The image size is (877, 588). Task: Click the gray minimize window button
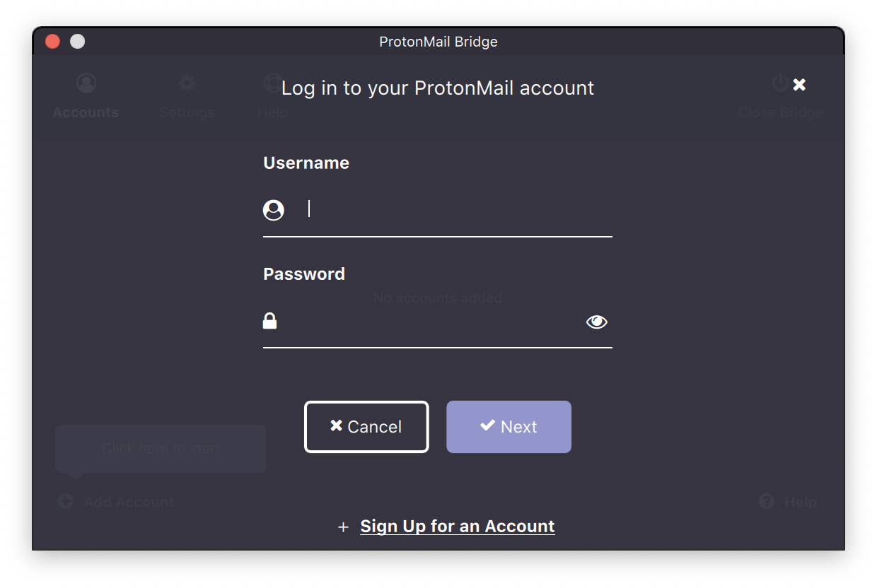pos(78,42)
